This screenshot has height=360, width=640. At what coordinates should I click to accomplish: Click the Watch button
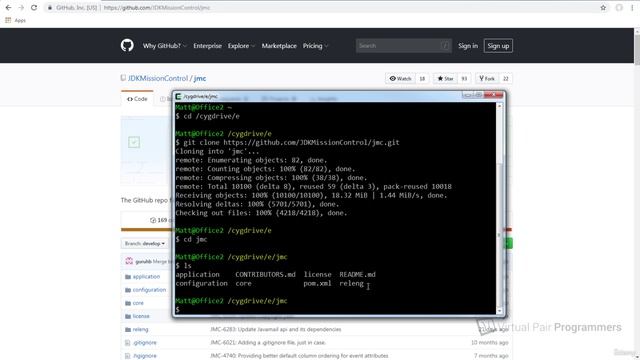click(x=400, y=78)
